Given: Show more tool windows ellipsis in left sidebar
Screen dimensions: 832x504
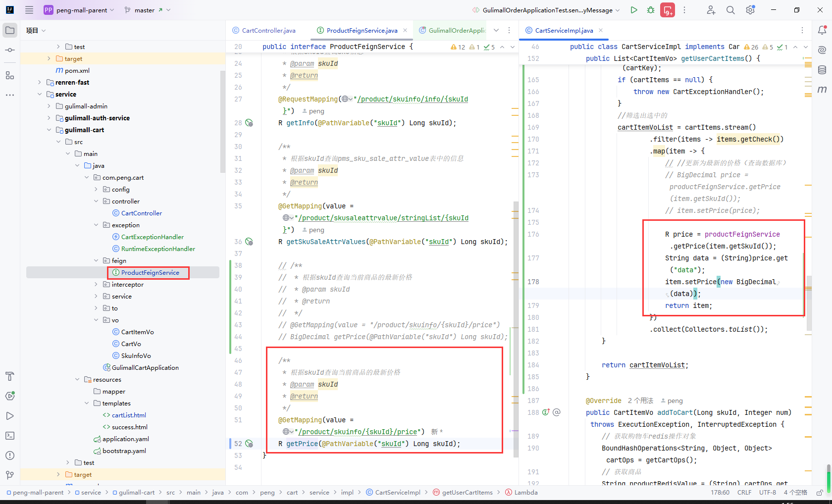Looking at the screenshot, I should 10,95.
